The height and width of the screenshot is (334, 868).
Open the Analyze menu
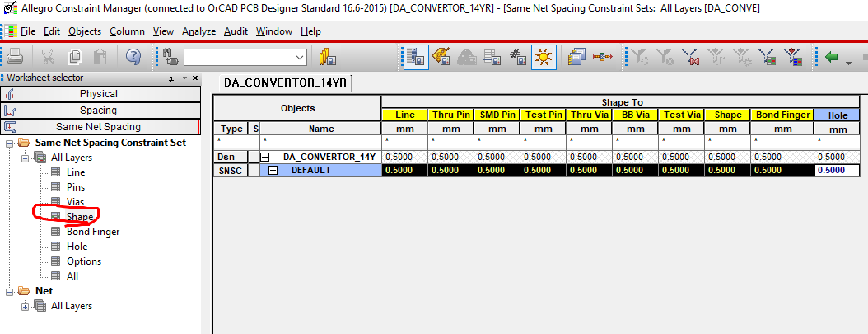[198, 31]
